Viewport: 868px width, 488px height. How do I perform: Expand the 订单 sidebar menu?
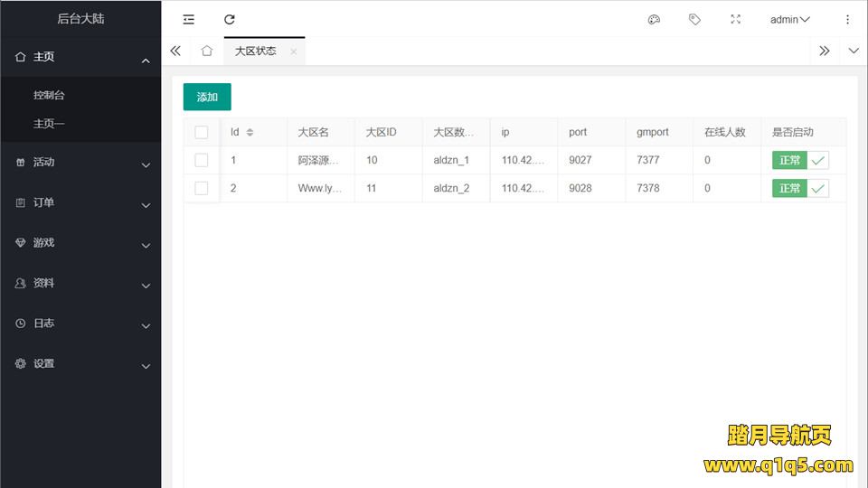point(80,203)
